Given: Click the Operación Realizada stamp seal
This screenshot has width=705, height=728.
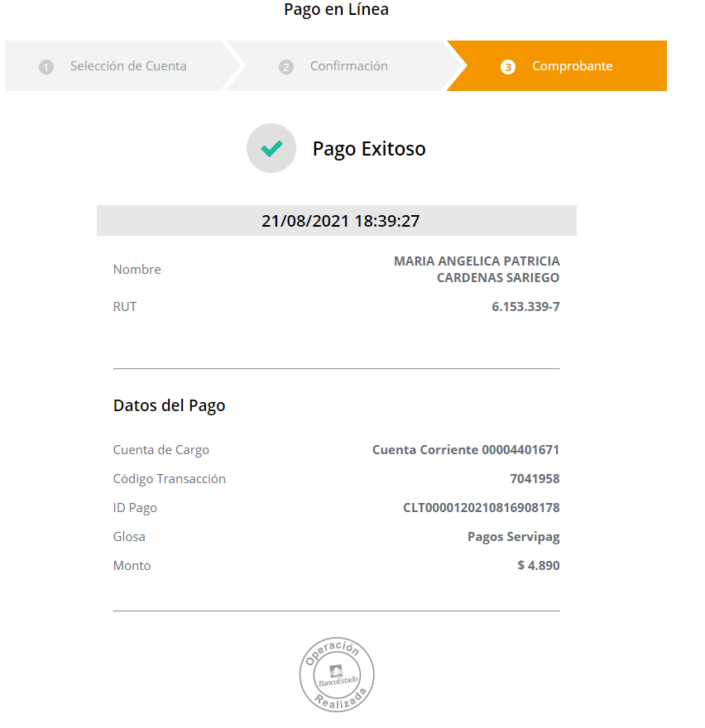Looking at the screenshot, I should click(337, 674).
